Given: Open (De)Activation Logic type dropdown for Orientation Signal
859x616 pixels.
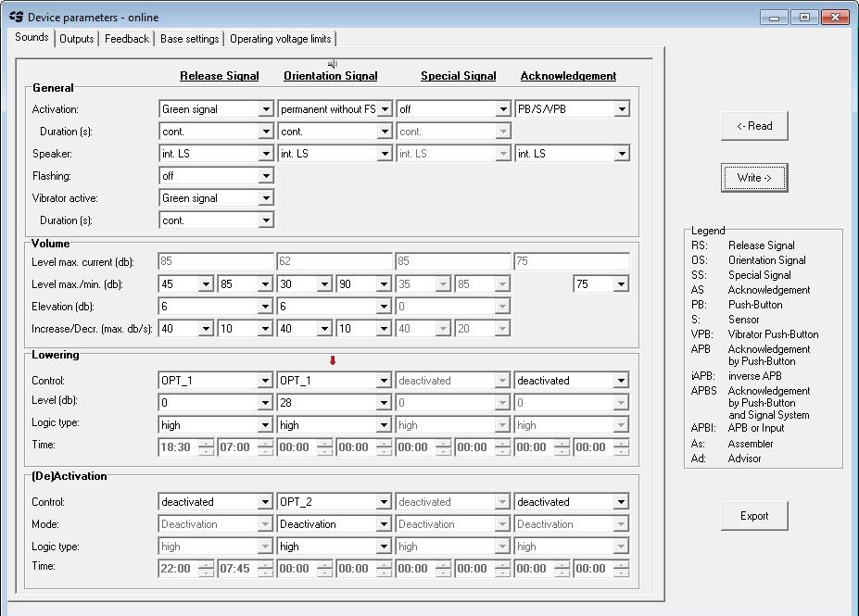Looking at the screenshot, I should 335,547.
